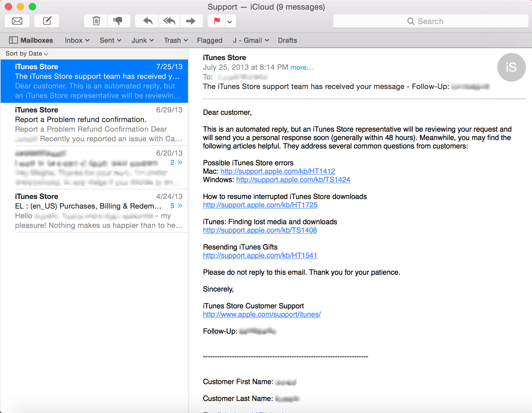Image resolution: width=532 pixels, height=413 pixels.
Task: Open the flag color dropdown arrow
Action: [x=230, y=21]
